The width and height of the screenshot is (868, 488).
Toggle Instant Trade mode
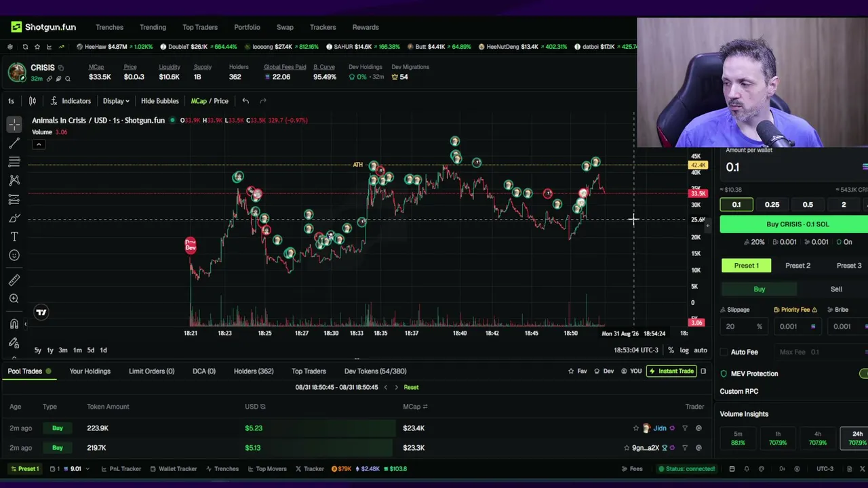(671, 371)
